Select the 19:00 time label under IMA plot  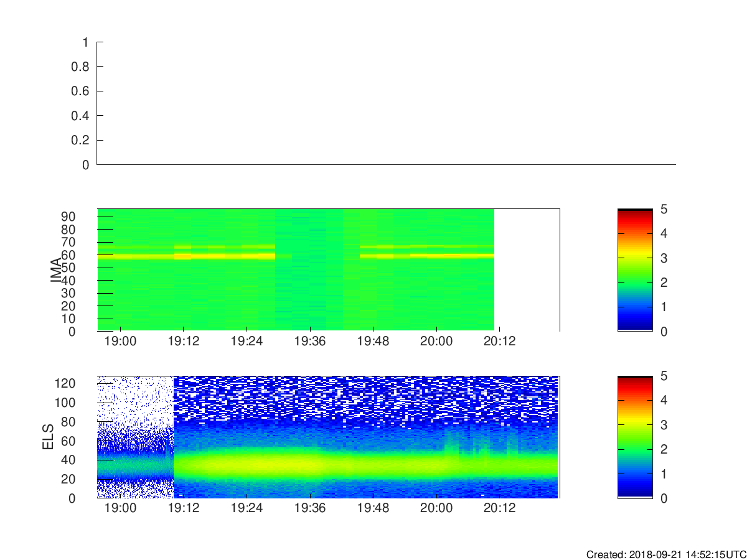pyautogui.click(x=120, y=341)
